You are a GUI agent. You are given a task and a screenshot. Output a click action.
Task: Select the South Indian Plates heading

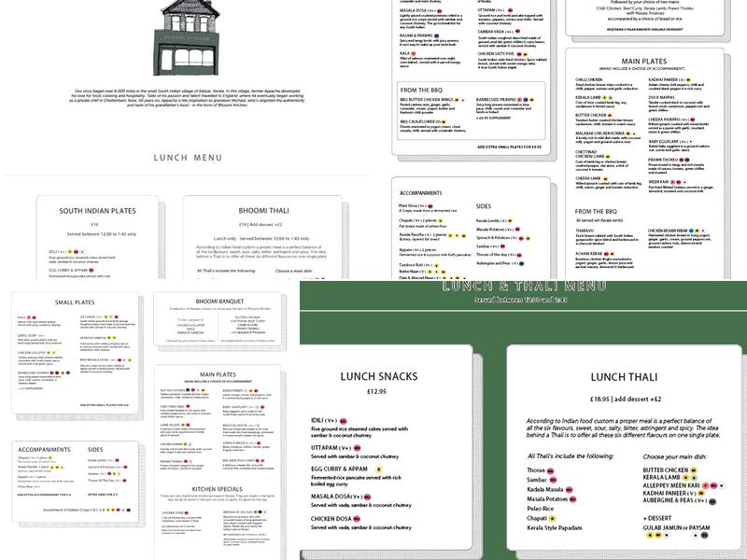pyautogui.click(x=98, y=211)
